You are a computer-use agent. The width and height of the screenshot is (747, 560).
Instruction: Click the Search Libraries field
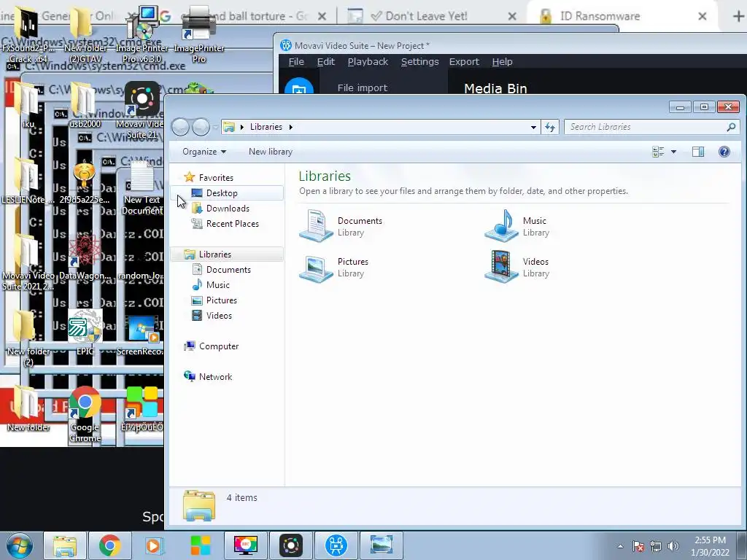[651, 127]
